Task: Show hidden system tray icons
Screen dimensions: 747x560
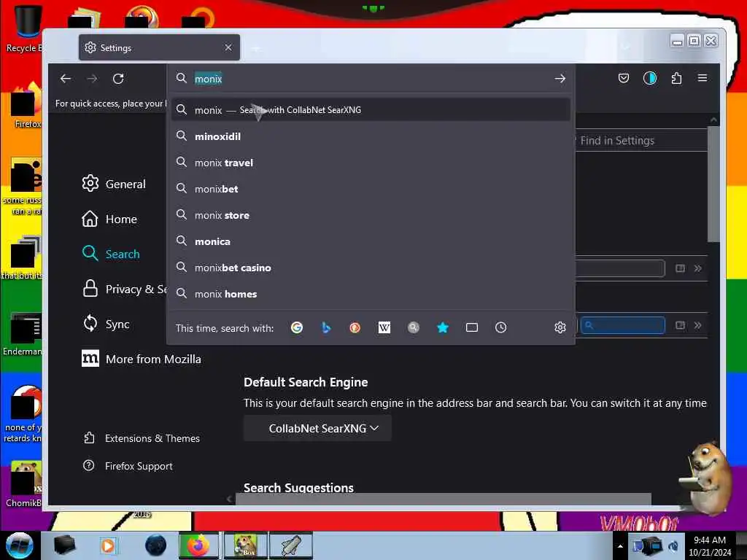Action: point(620,546)
